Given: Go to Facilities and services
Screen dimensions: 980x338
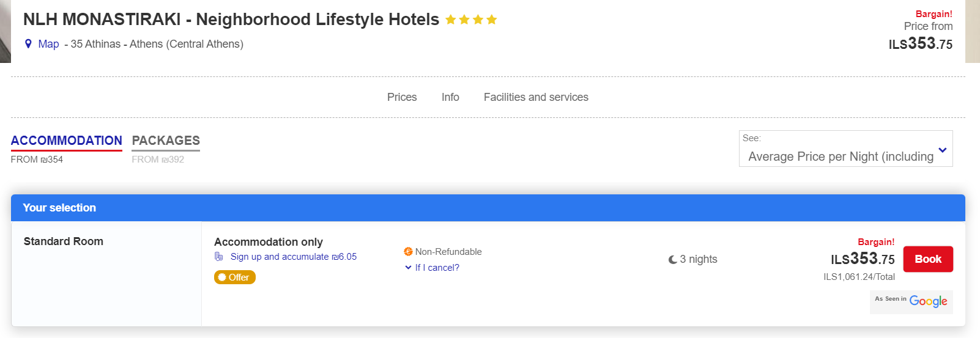Looking at the screenshot, I should pos(536,97).
